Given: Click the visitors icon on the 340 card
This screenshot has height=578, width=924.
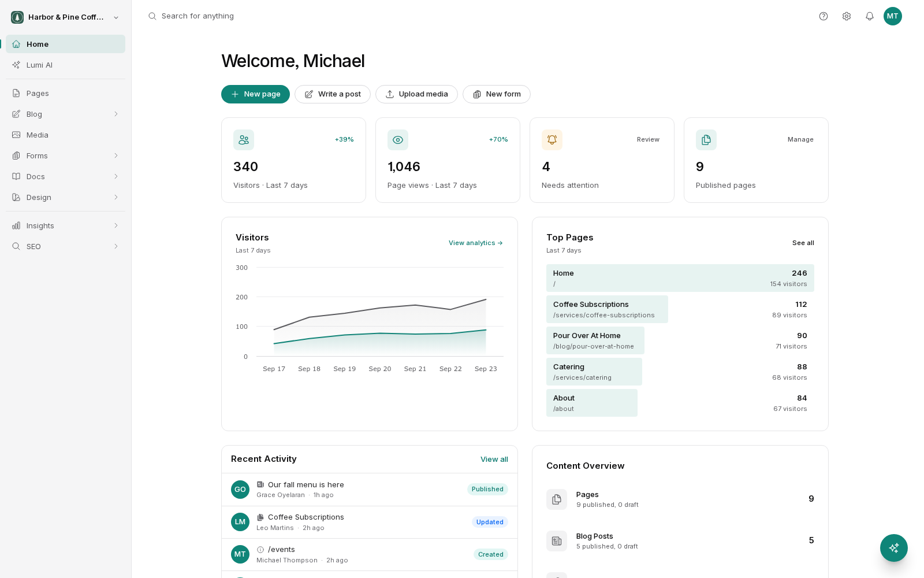Looking at the screenshot, I should [x=244, y=140].
